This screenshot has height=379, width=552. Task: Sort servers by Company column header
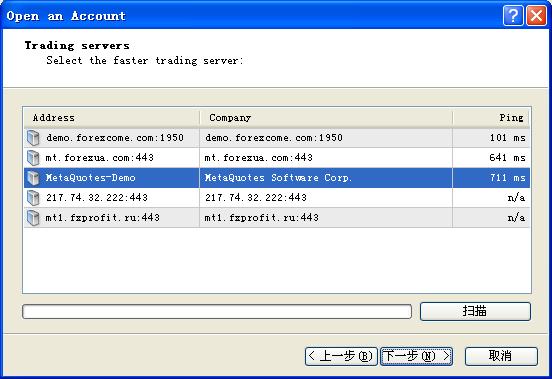pyautogui.click(x=326, y=118)
